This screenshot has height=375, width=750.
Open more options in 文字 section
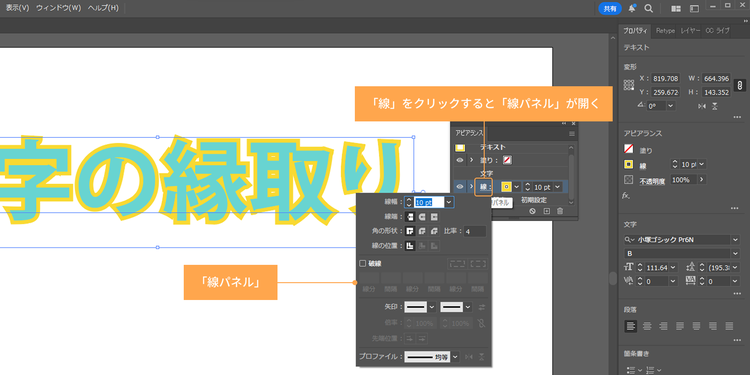point(736,294)
